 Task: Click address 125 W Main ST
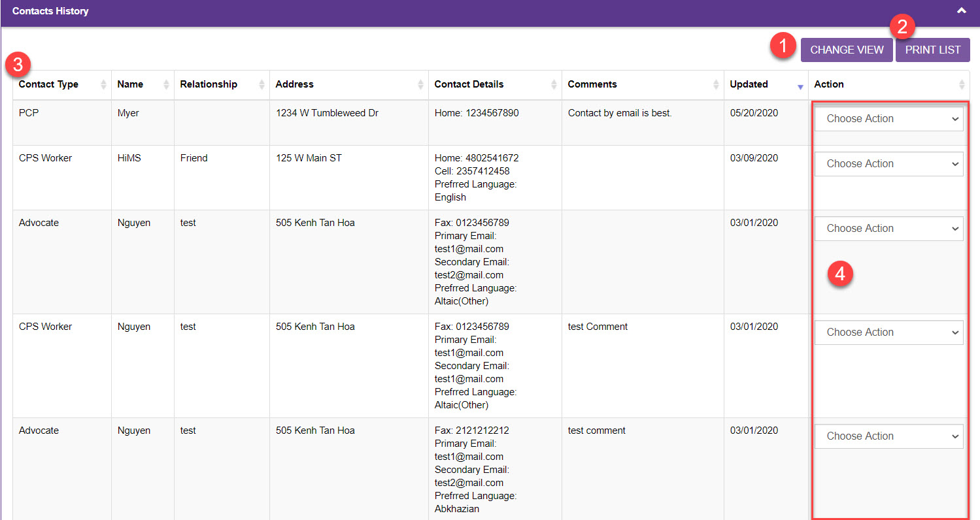(x=309, y=158)
